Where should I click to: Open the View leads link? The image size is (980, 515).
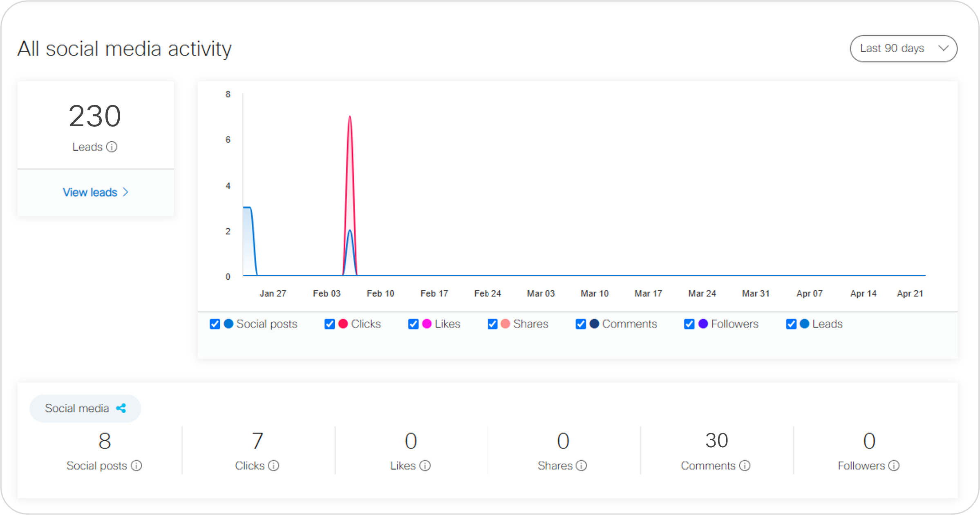pos(90,192)
